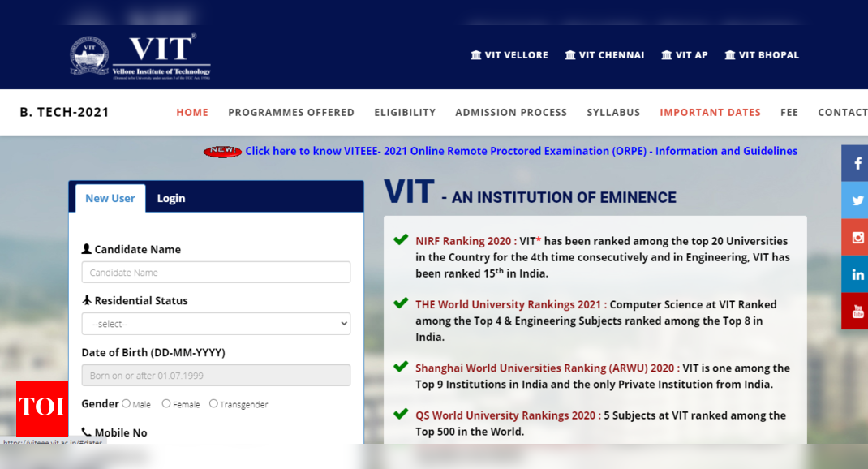Click the red NEW badge icon

click(222, 150)
